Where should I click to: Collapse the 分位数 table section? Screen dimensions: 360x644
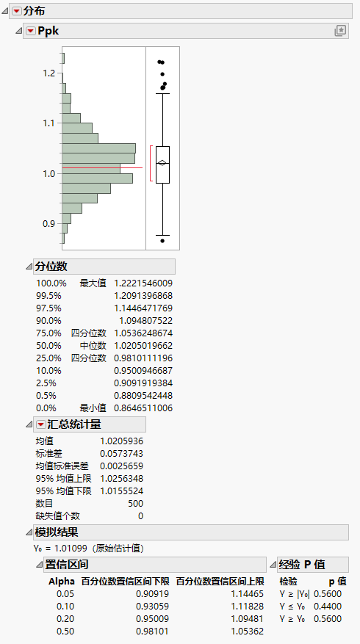[x=29, y=267]
